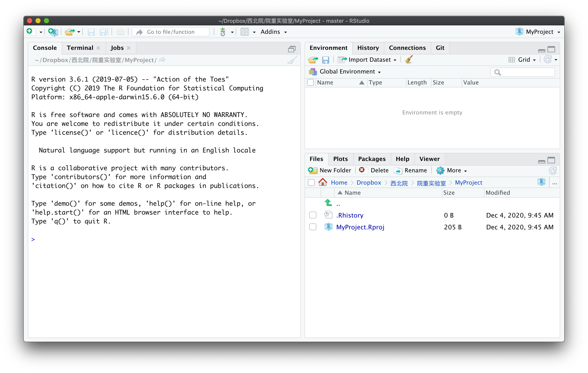Switch to the Plots tab
Viewport: 588px width, 373px height.
(x=340, y=159)
